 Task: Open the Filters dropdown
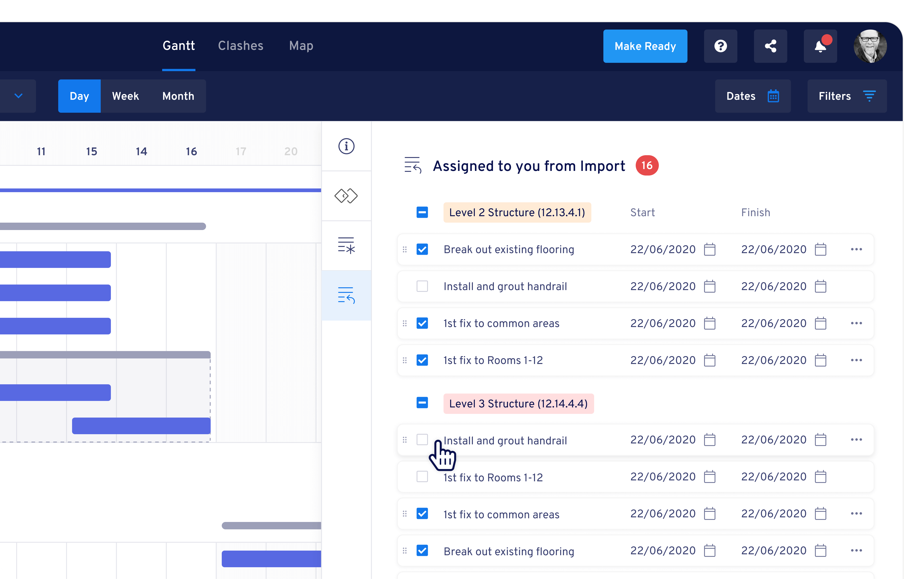pyautogui.click(x=847, y=96)
